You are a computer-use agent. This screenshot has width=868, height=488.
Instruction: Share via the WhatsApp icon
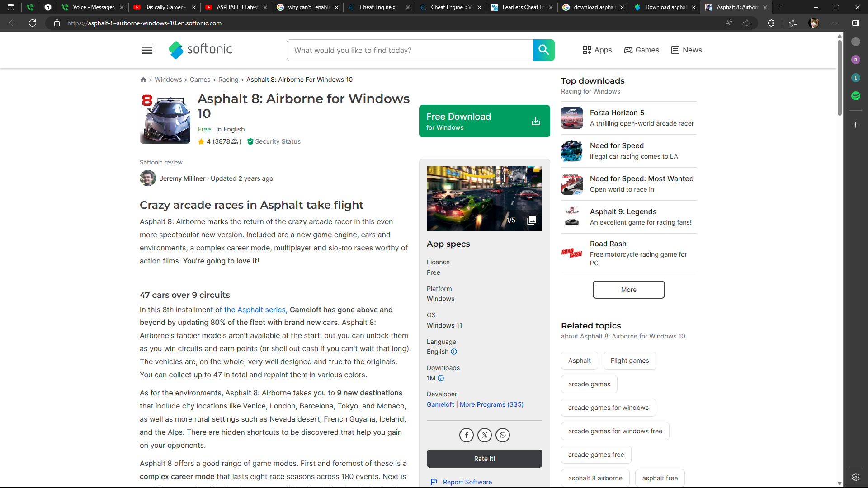[502, 435]
